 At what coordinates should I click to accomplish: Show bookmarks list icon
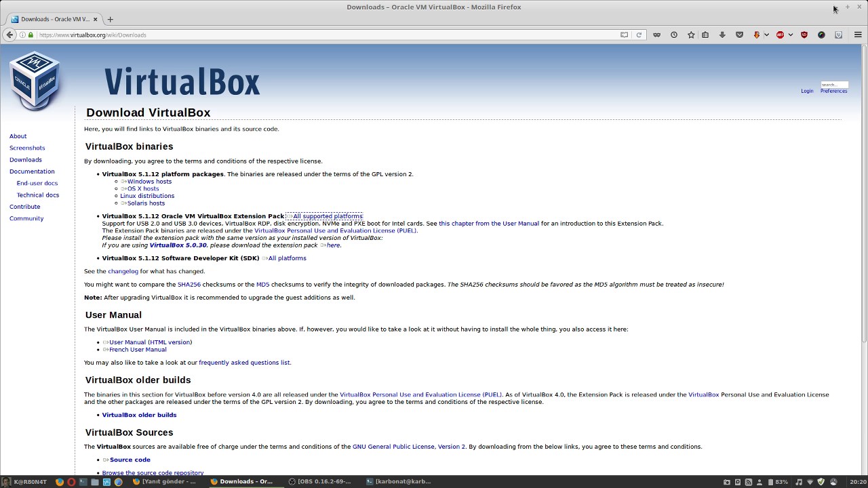[x=705, y=35]
